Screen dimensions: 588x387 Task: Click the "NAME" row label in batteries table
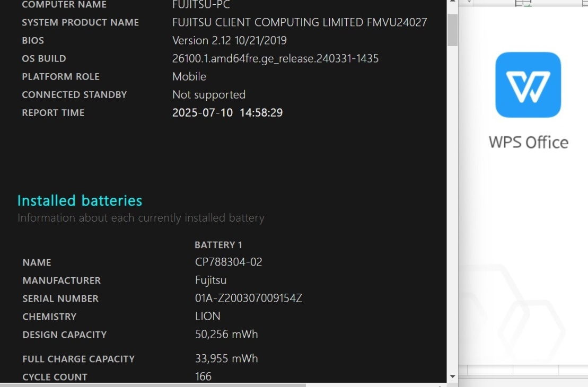[37, 262]
